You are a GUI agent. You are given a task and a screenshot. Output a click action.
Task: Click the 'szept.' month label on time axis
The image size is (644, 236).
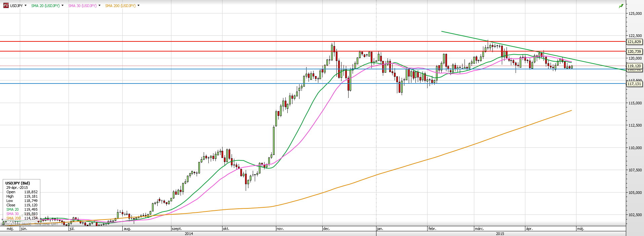pyautogui.click(x=177, y=229)
